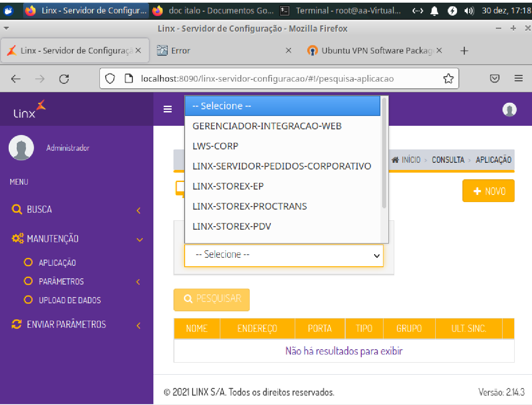Sort by GRUPO column header

click(x=409, y=329)
